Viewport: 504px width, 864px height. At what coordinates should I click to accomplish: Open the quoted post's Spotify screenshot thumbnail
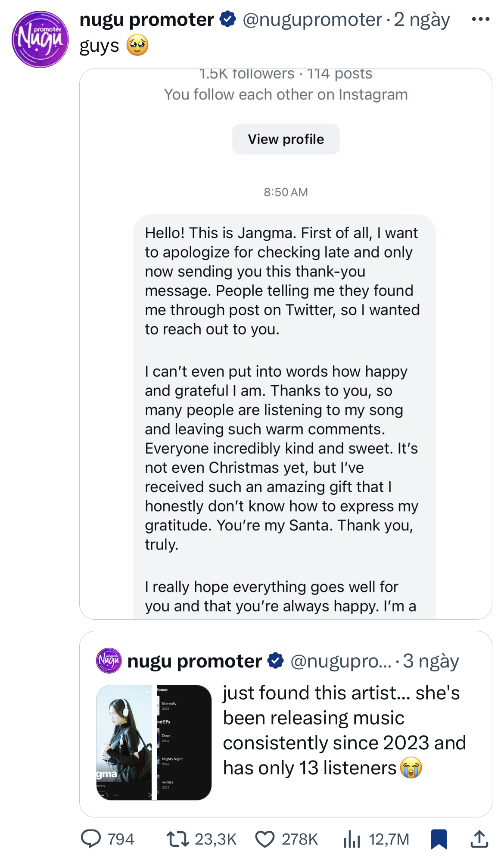(x=154, y=742)
